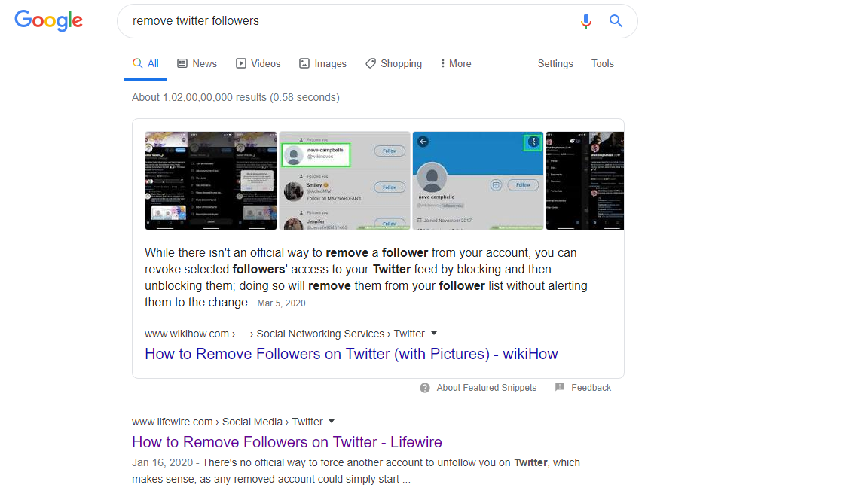Click the Feedback flag icon
The width and height of the screenshot is (868, 500).
[560, 387]
